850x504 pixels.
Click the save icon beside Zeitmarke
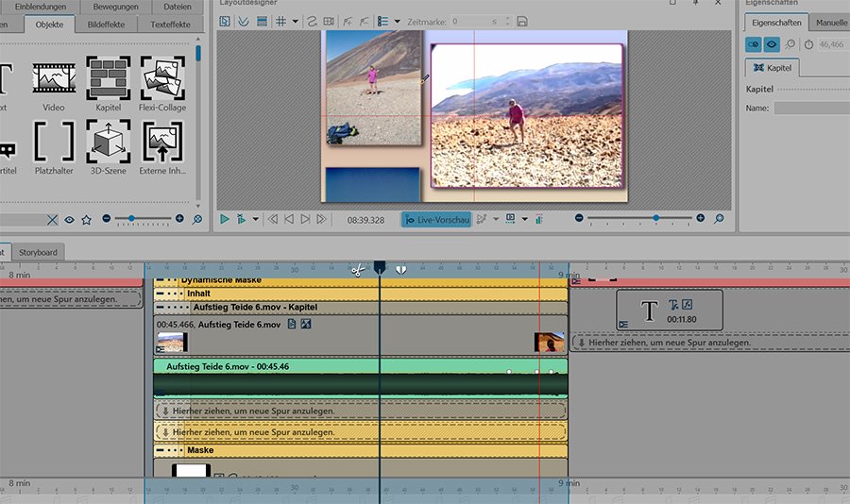coord(522,21)
